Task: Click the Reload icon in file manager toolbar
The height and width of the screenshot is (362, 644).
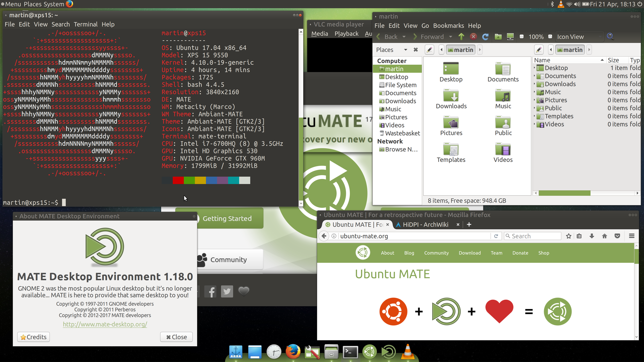Action: tap(485, 37)
